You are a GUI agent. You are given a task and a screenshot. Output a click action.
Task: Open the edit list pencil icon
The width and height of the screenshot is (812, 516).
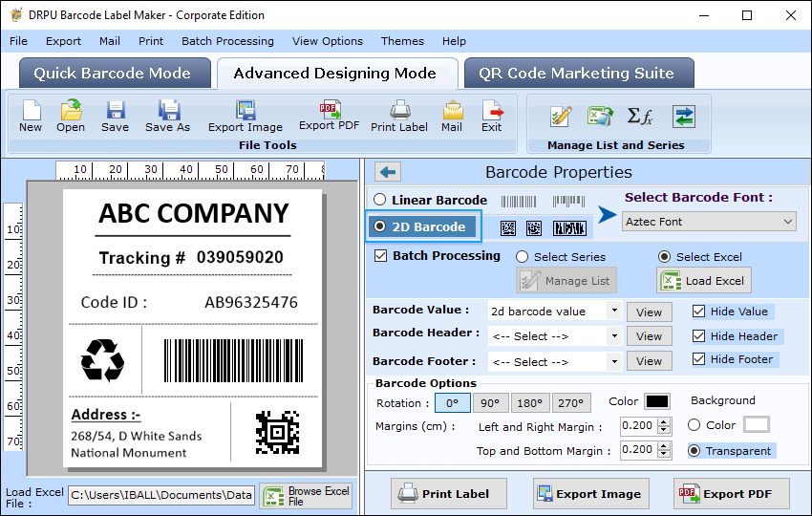click(x=561, y=116)
